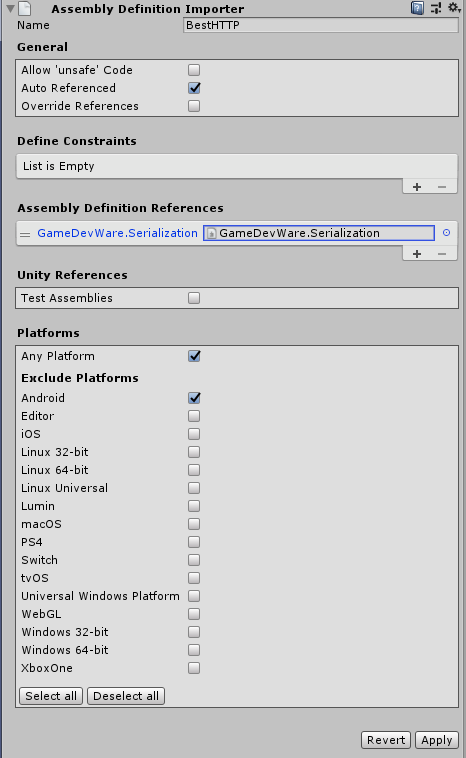Remove the Assembly Definition Reference with minus

(x=442, y=254)
